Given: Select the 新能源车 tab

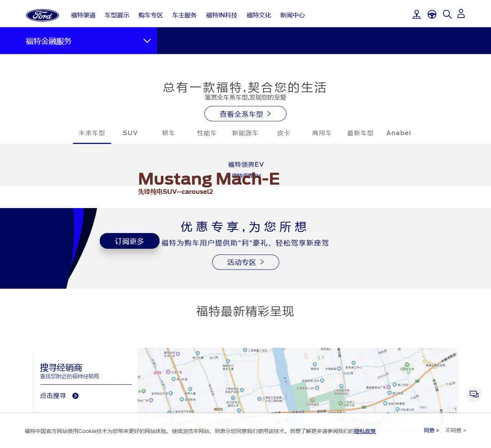Looking at the screenshot, I should (245, 133).
